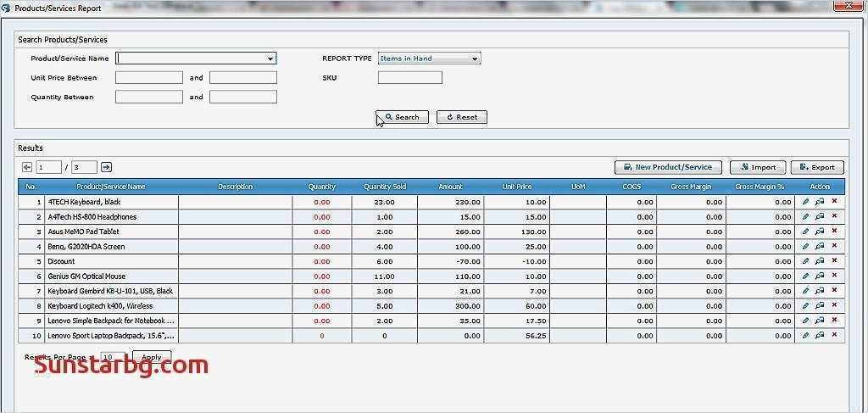Focus the Unit Price Between maximum field
The width and height of the screenshot is (868, 413).
243,77
